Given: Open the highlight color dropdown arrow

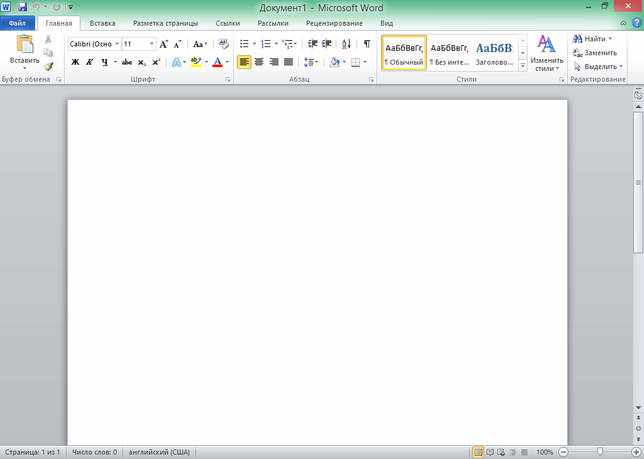Looking at the screenshot, I should (x=206, y=62).
